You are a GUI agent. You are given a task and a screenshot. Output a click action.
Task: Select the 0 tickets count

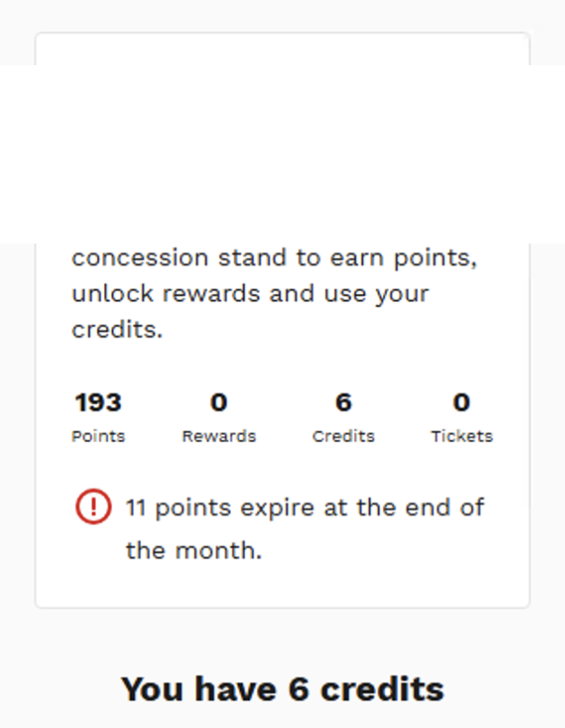click(462, 403)
